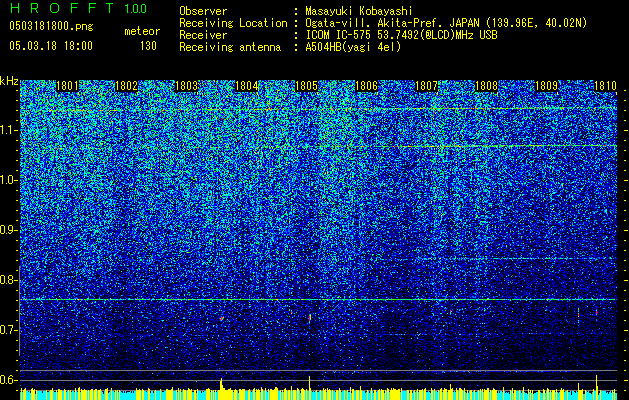Click the 0.8 frequency axis label
This screenshot has height=400, width=629.
(x=8, y=280)
